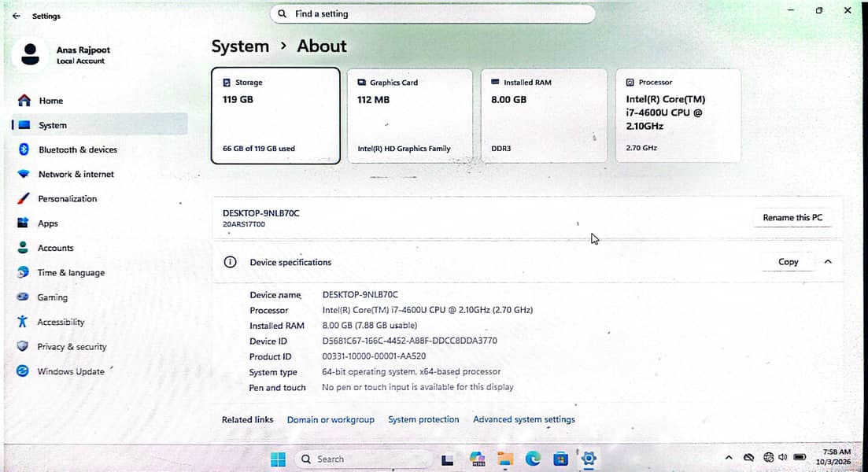Open the Graphics Card 112 MB card
Screen dimensions: 868x472
click(410, 116)
